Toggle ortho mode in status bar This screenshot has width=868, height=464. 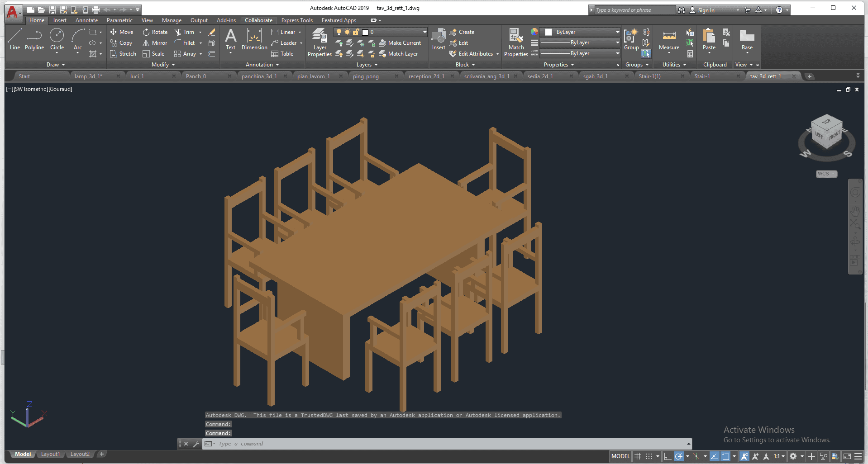click(x=668, y=456)
